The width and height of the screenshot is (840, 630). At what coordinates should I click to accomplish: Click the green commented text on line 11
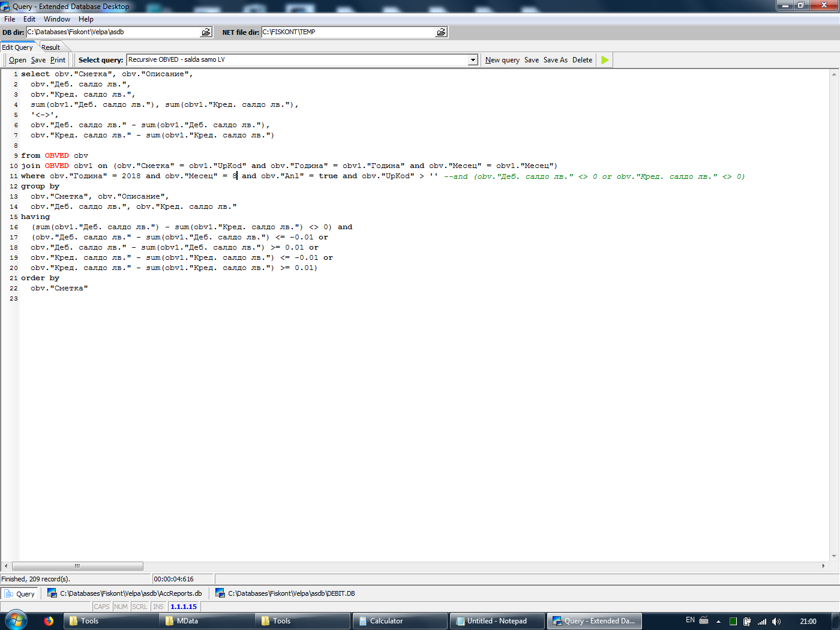[x=594, y=176]
